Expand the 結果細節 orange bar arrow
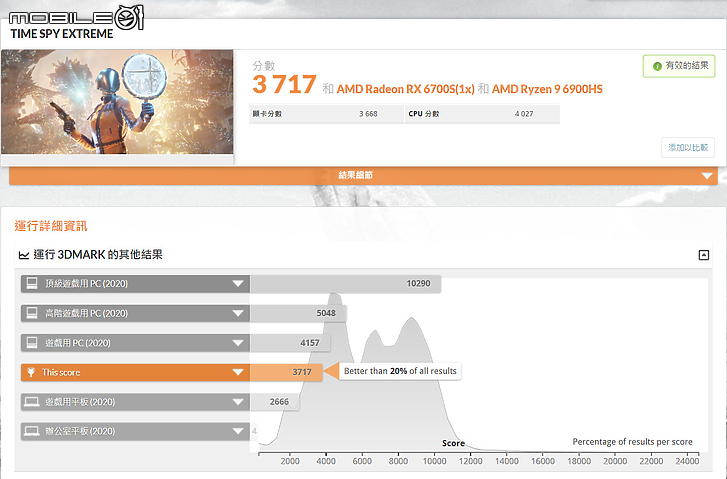The height and width of the screenshot is (479, 727). 707,176
